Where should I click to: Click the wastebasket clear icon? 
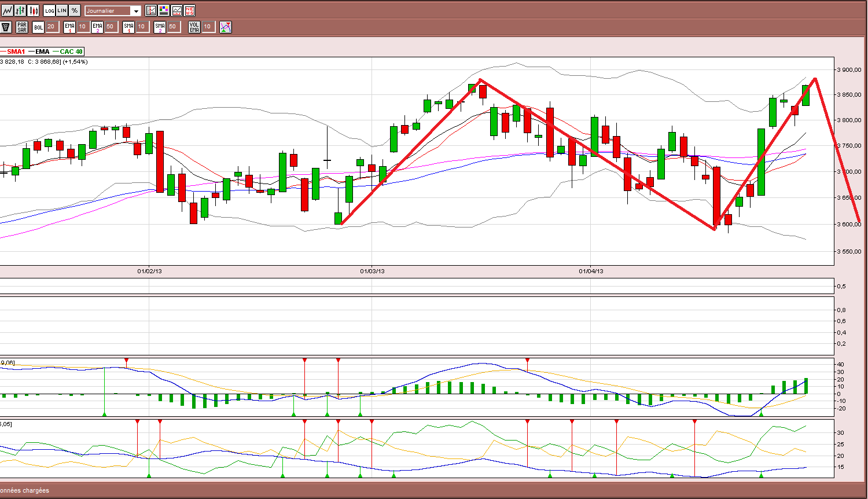point(6,27)
